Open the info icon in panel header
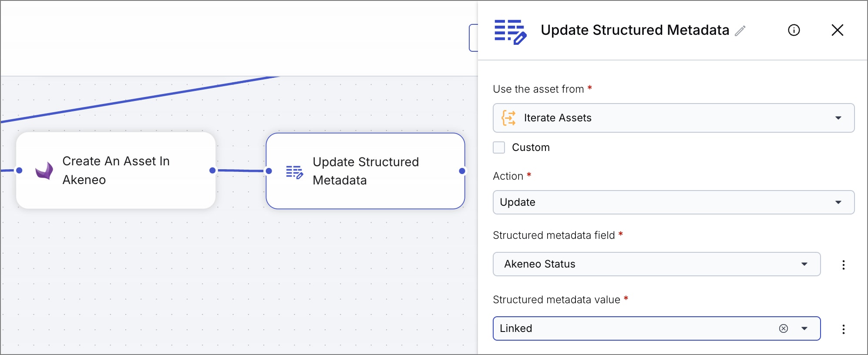 click(794, 30)
